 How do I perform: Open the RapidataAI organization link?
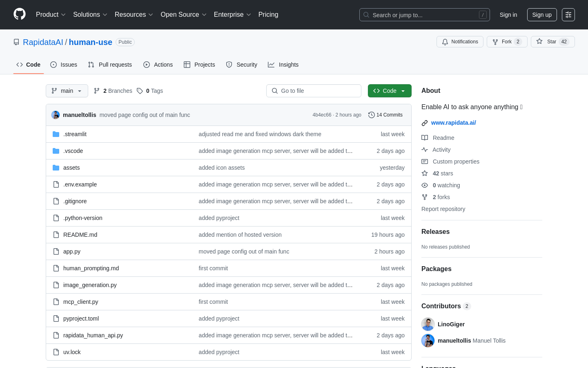(43, 42)
